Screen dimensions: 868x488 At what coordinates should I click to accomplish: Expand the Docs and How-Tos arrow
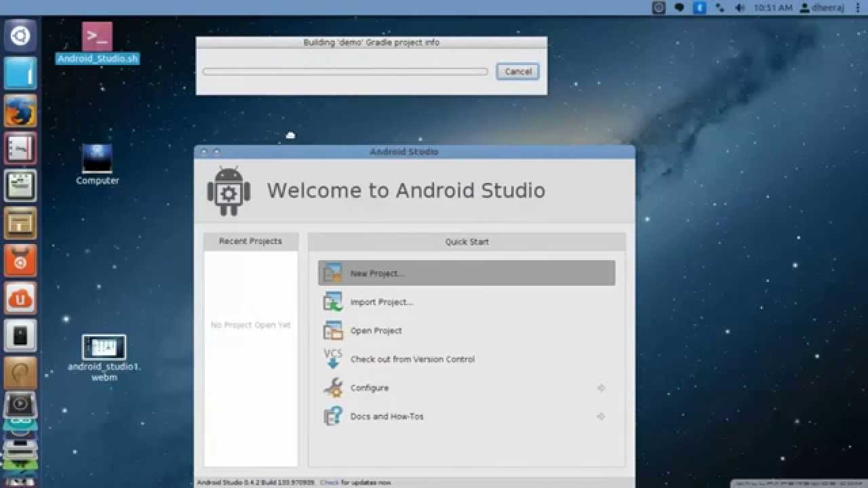[601, 416]
